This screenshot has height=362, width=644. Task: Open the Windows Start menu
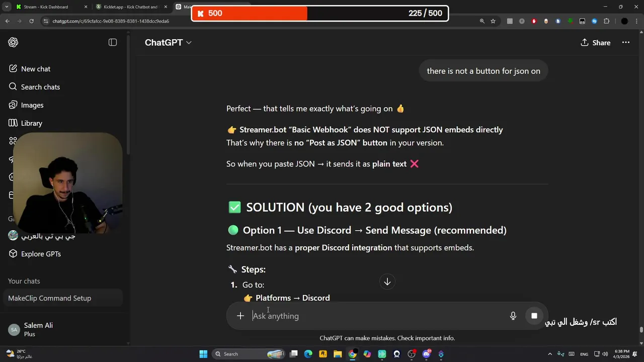(x=203, y=354)
